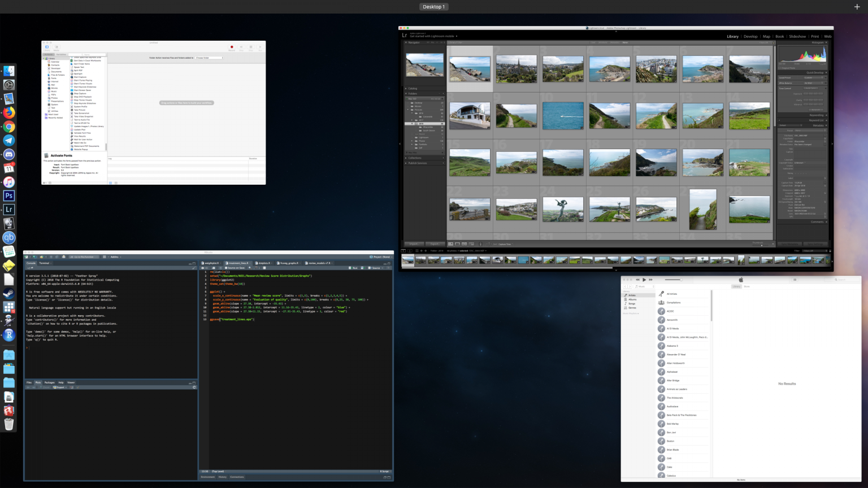868x488 pixels.
Task: Open the dotplots.R tab in RStudio
Action: point(263,263)
